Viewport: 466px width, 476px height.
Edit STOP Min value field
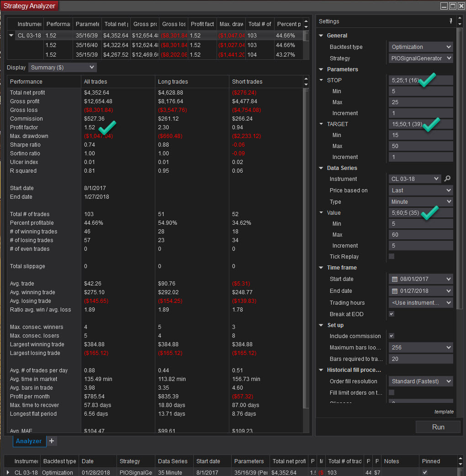coord(421,91)
